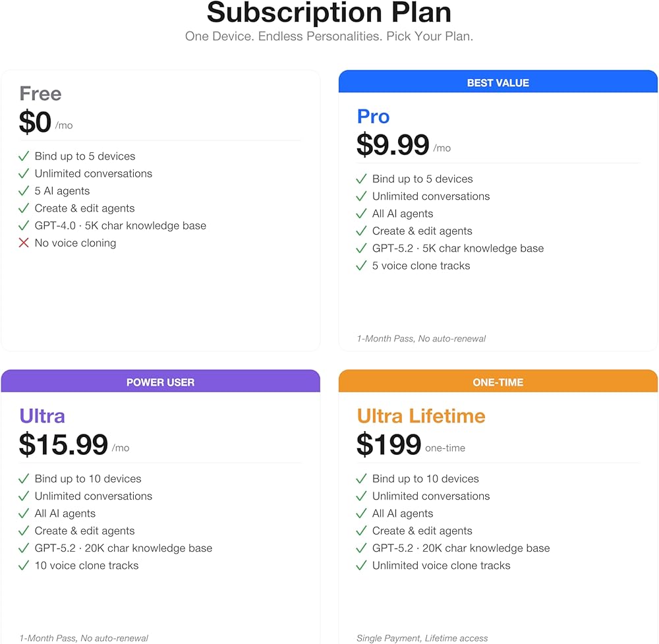Screen dimensions: 659x644
Task: Select the POWER USER purple banner
Action: pos(161,381)
